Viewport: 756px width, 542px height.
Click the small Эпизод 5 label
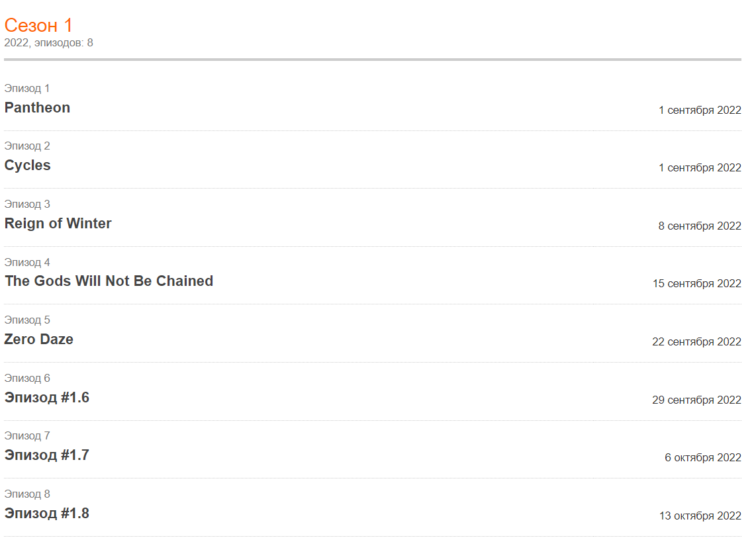[27, 320]
